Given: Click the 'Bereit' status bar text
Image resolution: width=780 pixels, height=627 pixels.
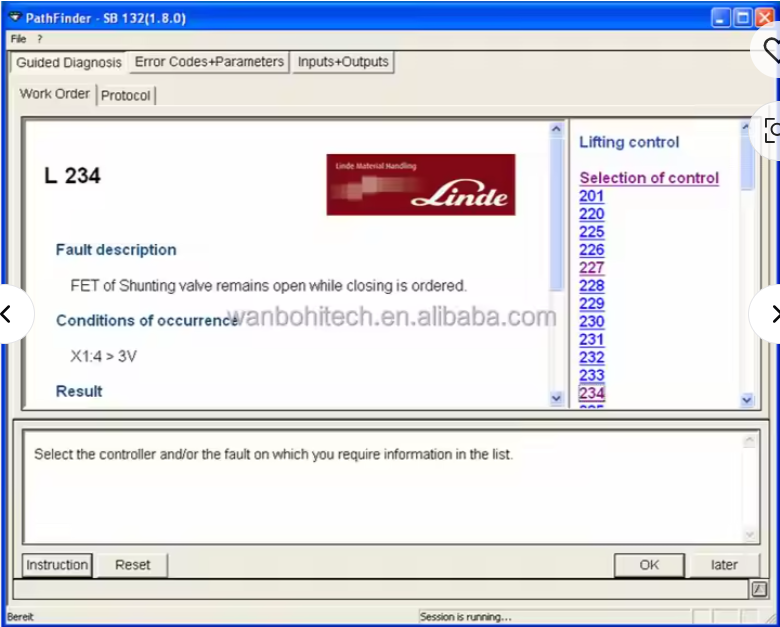Looking at the screenshot, I should coord(20,617).
